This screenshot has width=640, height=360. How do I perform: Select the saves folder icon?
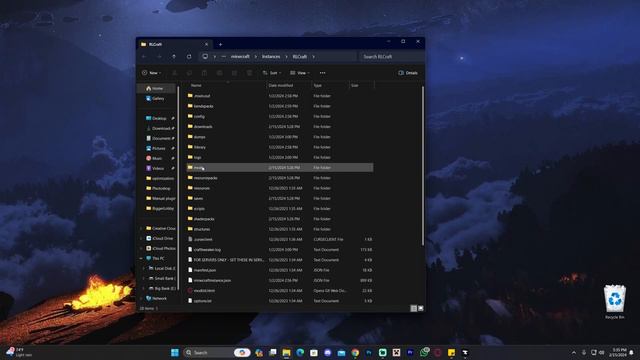tap(190, 198)
